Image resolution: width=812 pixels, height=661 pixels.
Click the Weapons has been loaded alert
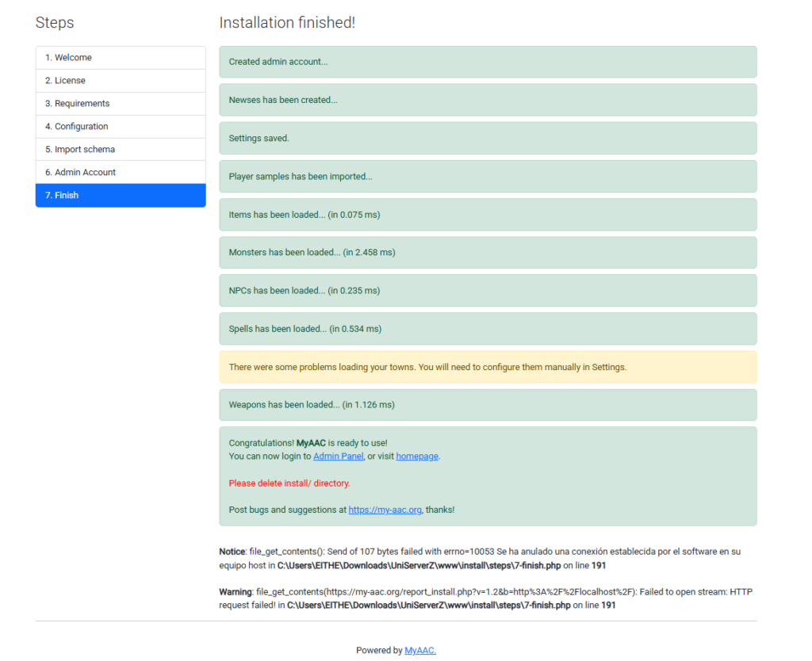pyautogui.click(x=488, y=405)
